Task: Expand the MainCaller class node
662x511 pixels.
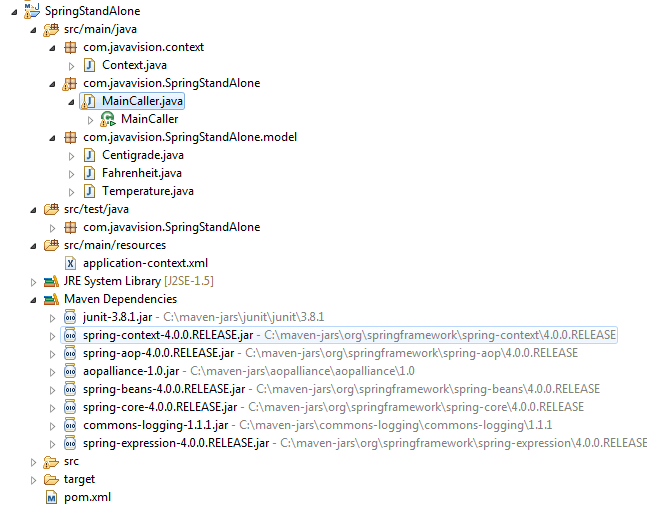Action: pos(90,120)
